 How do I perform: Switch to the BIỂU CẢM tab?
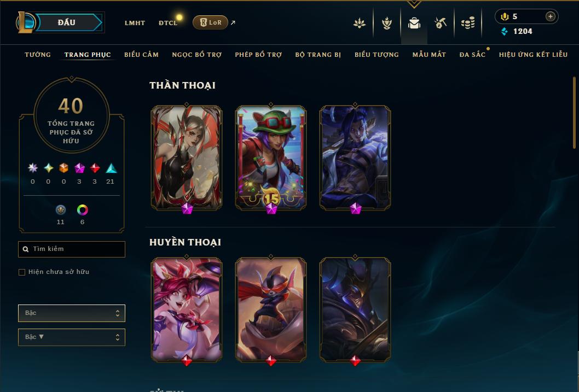tap(141, 55)
